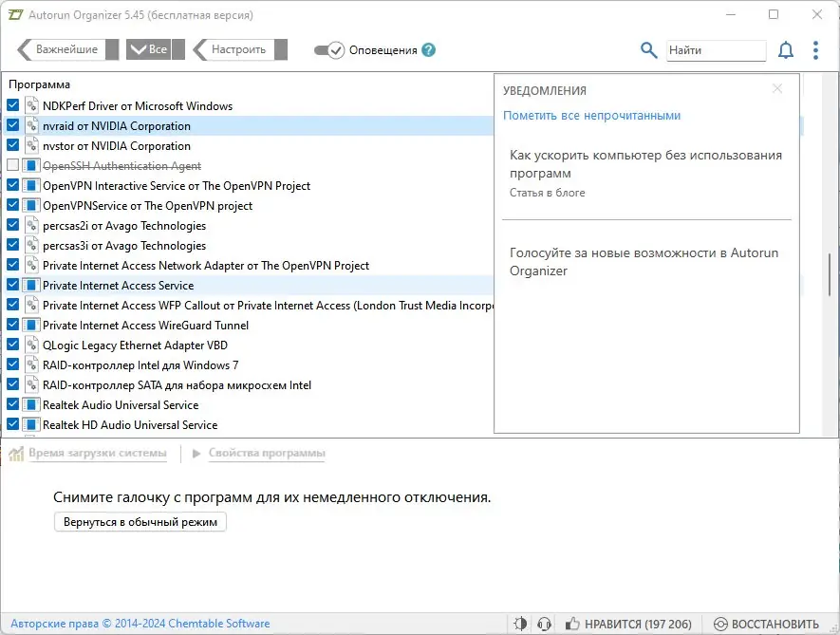Enable the OpenSSH Authentication Agent checkbox
Viewport: 840px width, 635px height.
13,166
